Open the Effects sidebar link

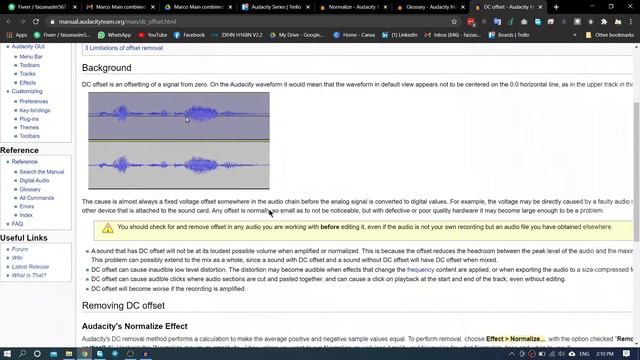[x=27, y=82]
